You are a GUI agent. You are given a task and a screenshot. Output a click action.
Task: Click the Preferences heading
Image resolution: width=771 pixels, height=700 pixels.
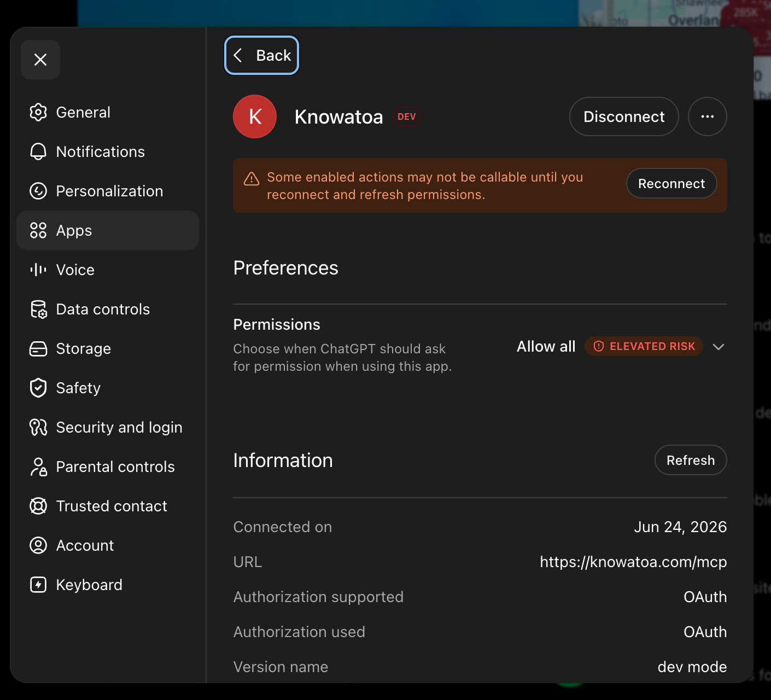click(x=285, y=268)
